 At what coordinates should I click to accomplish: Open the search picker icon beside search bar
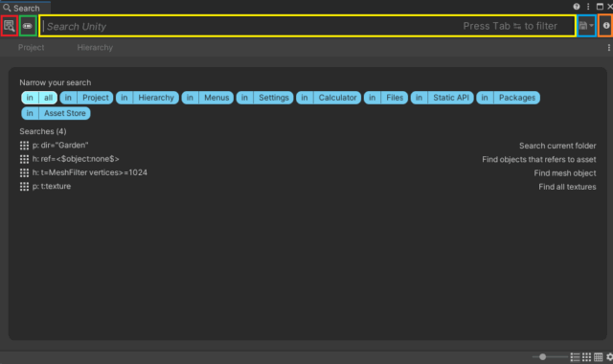pos(9,26)
